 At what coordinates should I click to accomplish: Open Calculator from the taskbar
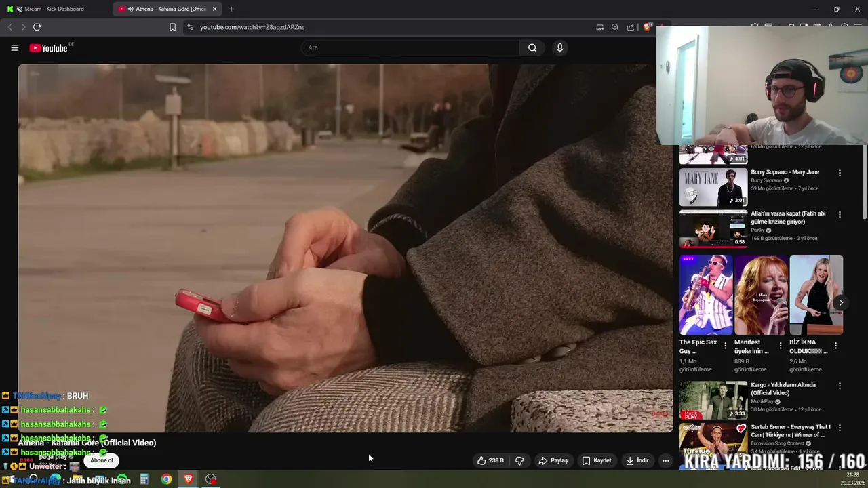144,479
